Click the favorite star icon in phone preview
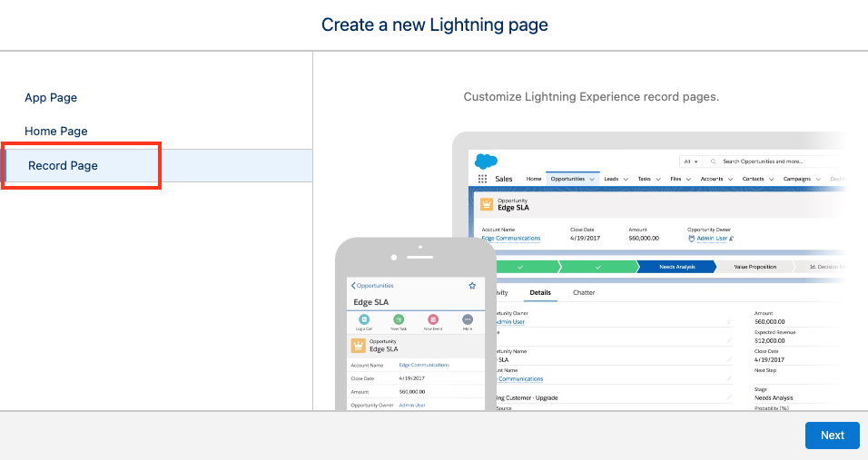This screenshot has height=460, width=868. coord(472,286)
